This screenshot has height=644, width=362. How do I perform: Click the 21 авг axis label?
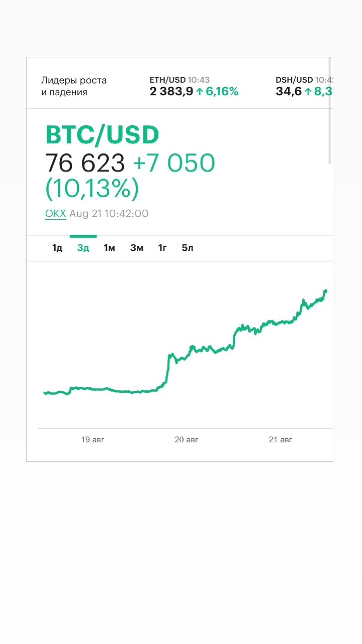click(280, 440)
